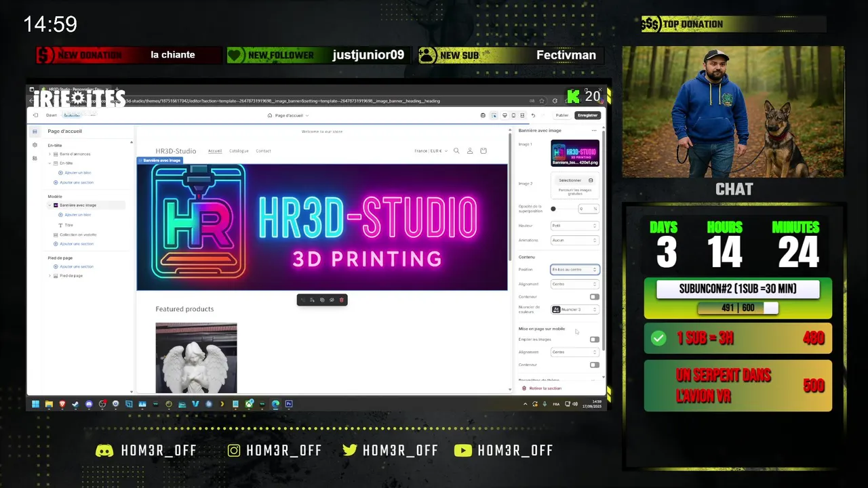
Task: Toggle the Empiler les images switch
Action: [595, 340]
